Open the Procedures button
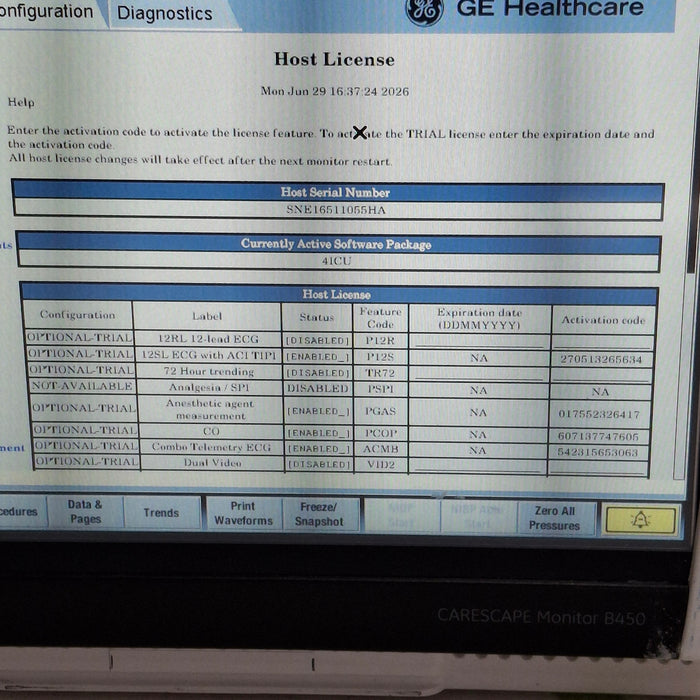This screenshot has width=700, height=700. [x=20, y=511]
